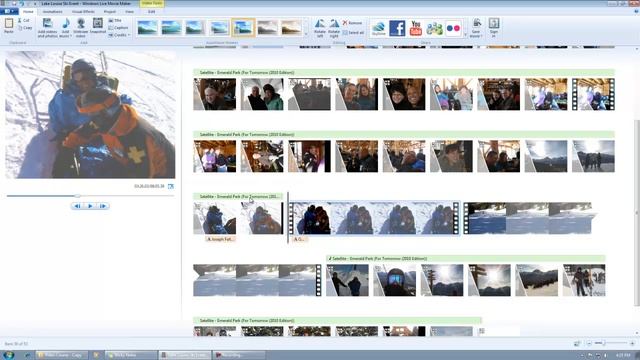
Task: Click the zoom out minus button
Action: 589,344
